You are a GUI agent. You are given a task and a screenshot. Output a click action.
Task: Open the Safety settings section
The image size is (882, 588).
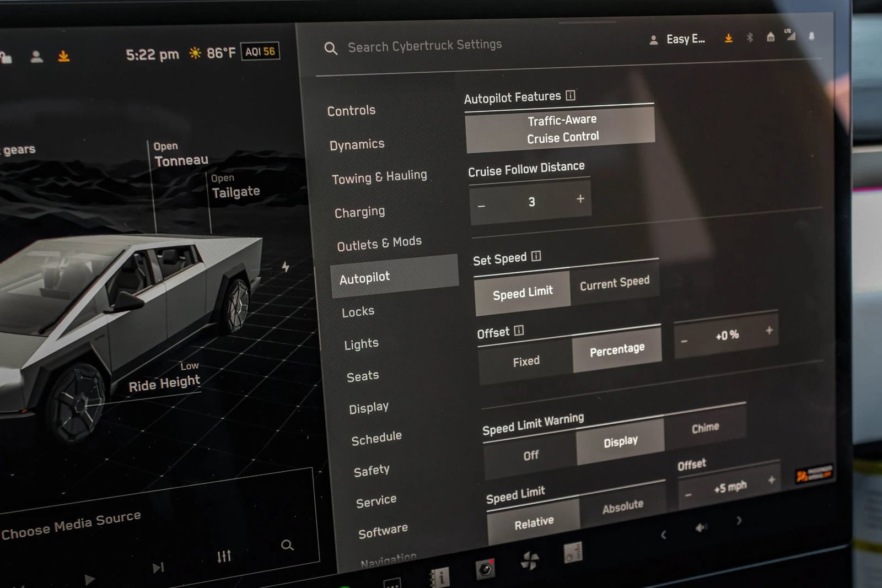[x=372, y=471]
